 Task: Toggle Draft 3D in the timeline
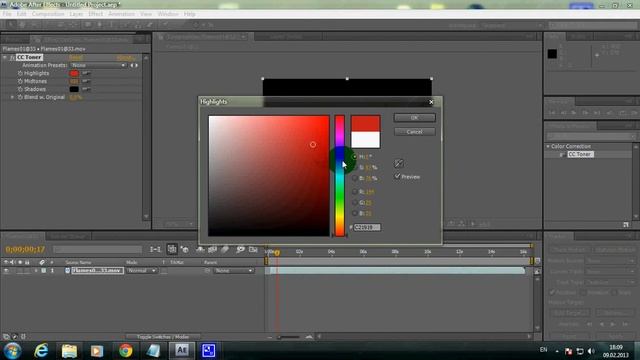[x=185, y=249]
